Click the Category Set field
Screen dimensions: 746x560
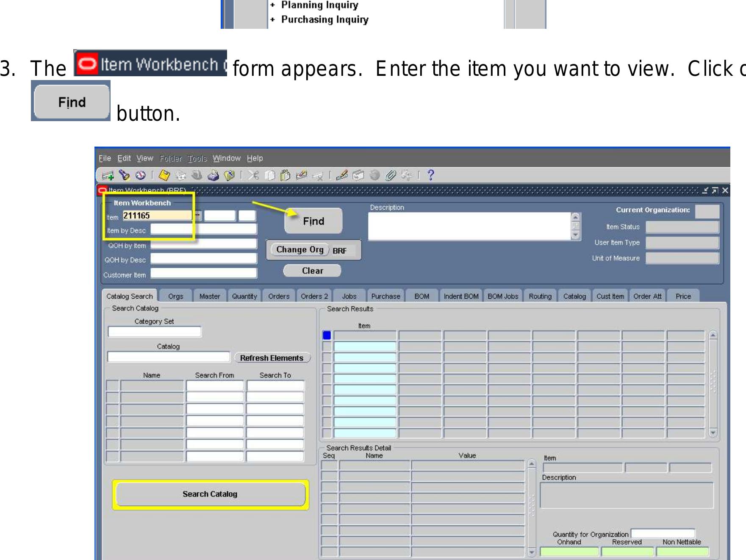click(x=155, y=332)
